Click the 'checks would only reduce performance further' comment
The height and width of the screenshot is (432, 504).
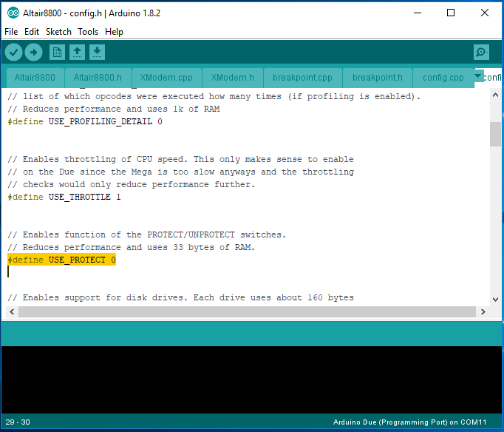[x=131, y=184]
